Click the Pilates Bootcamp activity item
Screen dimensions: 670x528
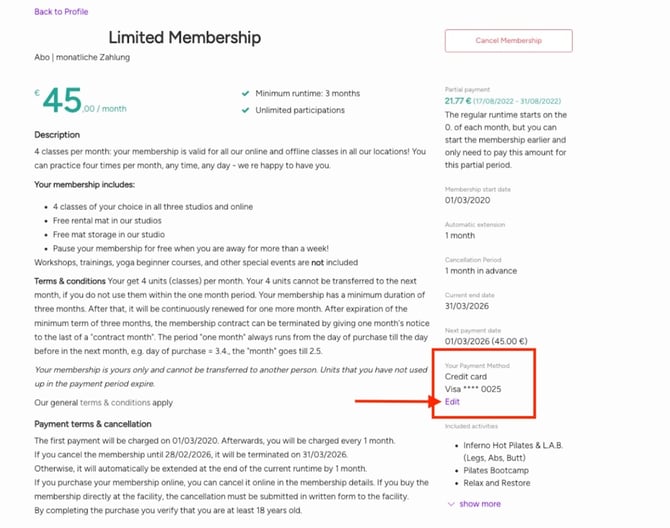tap(496, 470)
